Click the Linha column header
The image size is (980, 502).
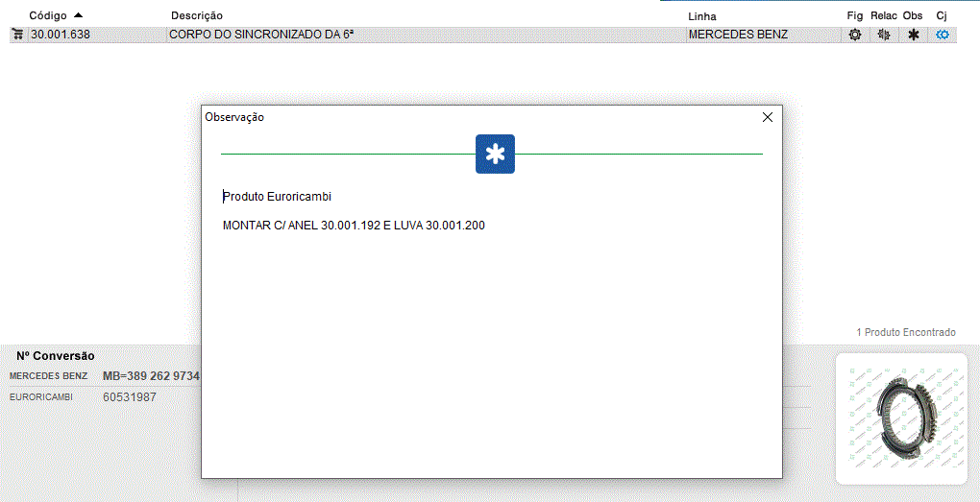pos(702,16)
